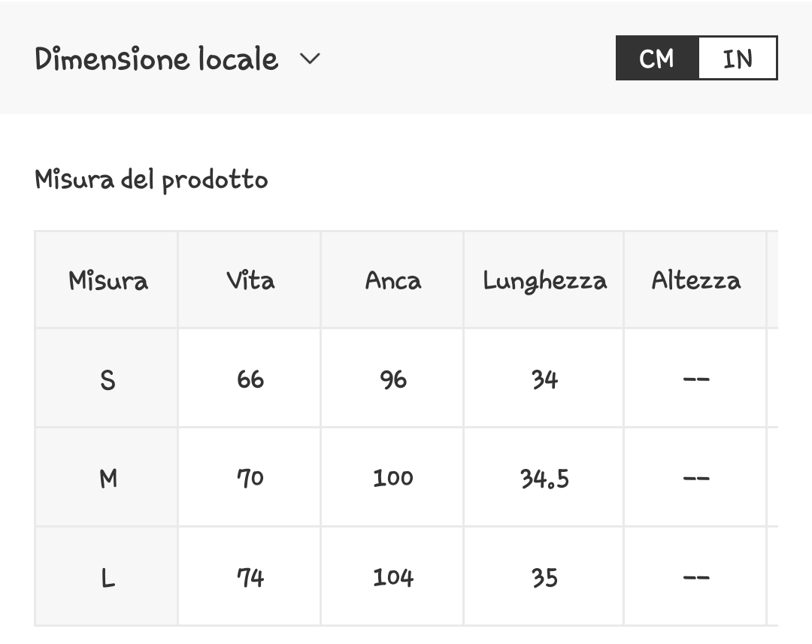The height and width of the screenshot is (644, 812).
Task: Select size S row label
Action: 108,379
